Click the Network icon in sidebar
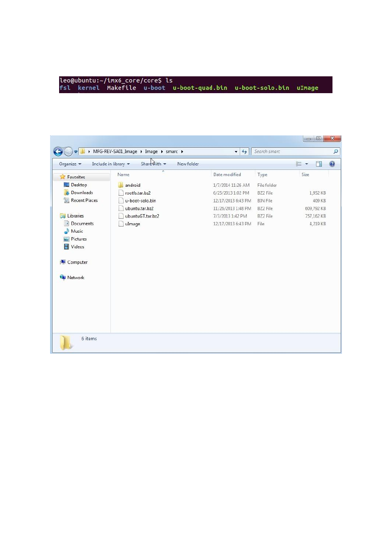 coord(63,277)
